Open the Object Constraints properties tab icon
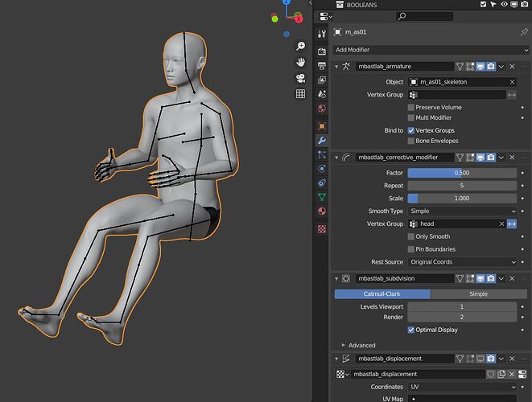Viewport: 532px width, 402px height. click(322, 183)
